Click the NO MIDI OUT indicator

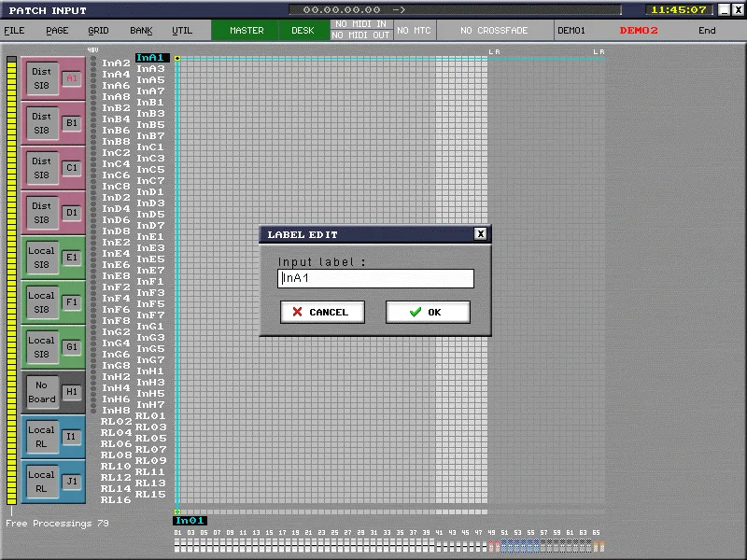pyautogui.click(x=361, y=35)
